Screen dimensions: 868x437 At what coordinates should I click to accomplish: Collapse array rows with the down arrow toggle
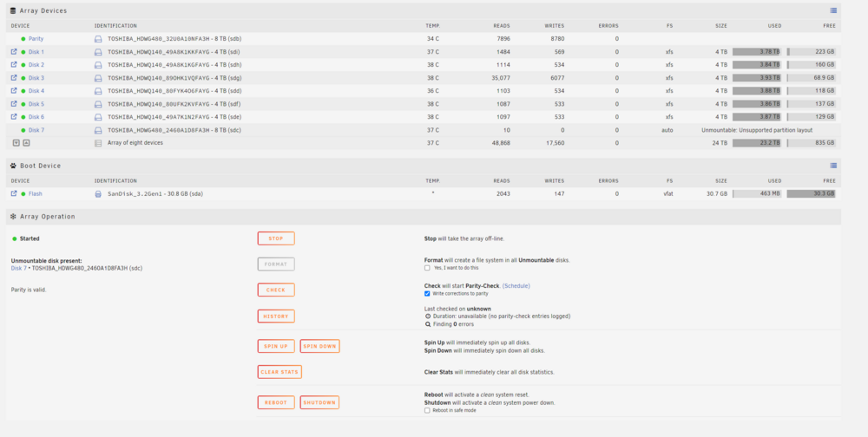pos(16,143)
